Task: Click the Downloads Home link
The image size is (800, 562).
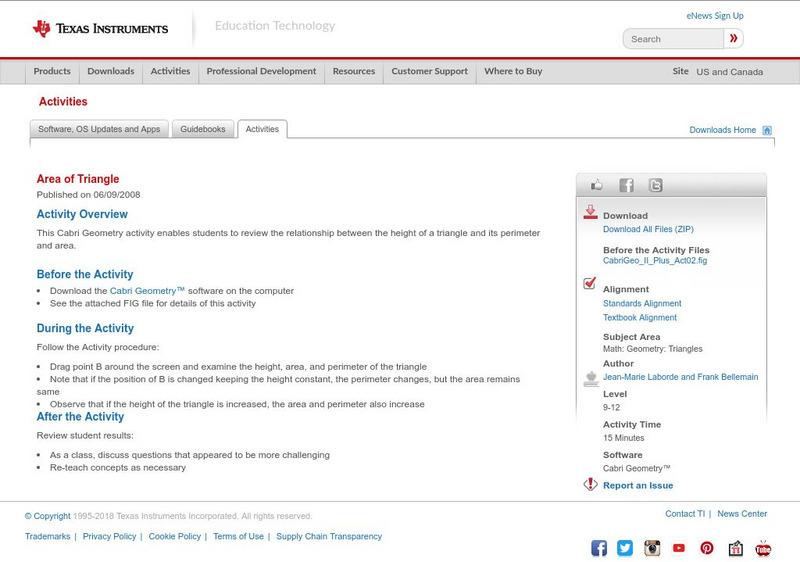Action: point(722,130)
